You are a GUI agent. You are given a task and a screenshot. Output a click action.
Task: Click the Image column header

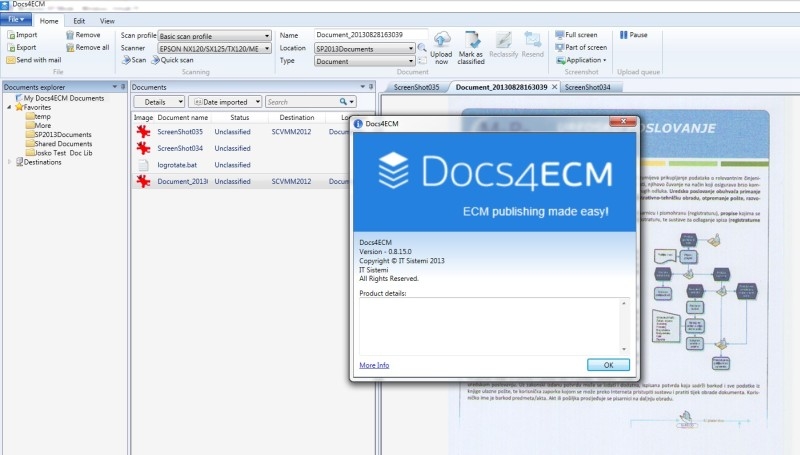[x=143, y=117]
